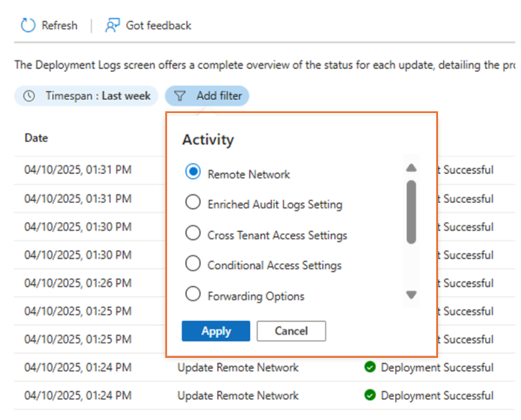Open the Timespan: Last week filter
Screen dimensions: 521x420
coord(86,96)
